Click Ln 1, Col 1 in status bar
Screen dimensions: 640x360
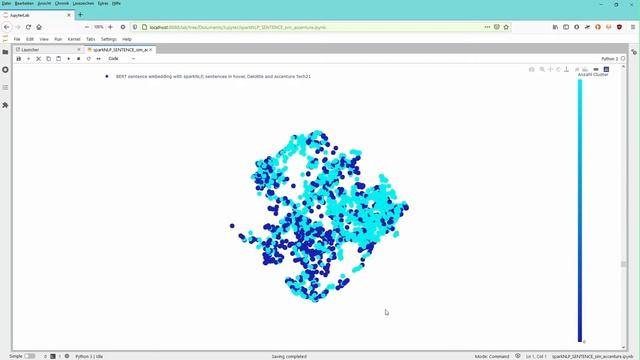coord(536,356)
